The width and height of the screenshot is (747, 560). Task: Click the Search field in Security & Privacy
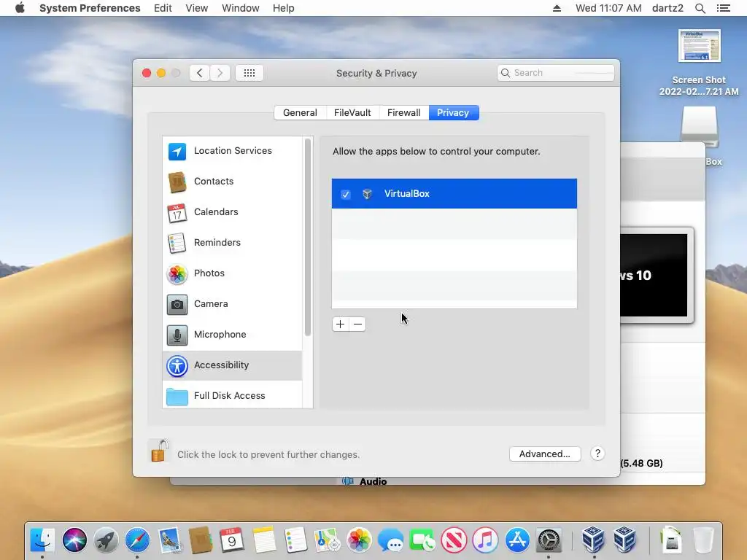(555, 73)
